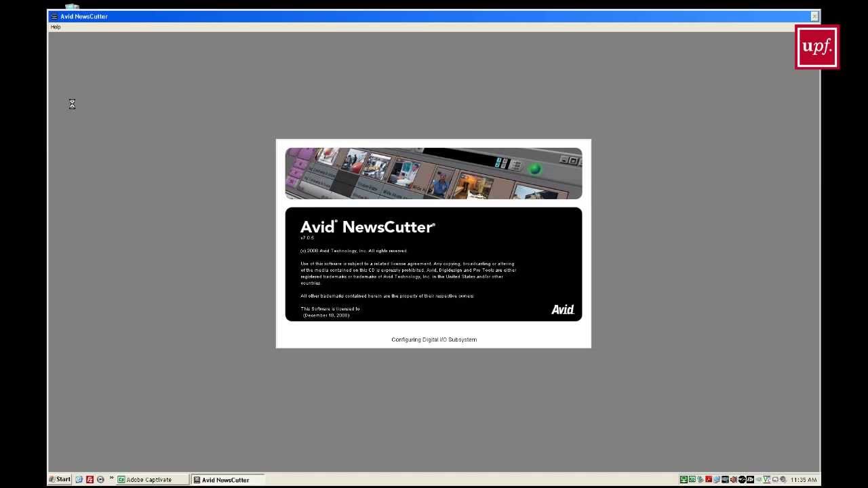Open the Windows Start menu
Image resolution: width=868 pixels, height=488 pixels.
pyautogui.click(x=60, y=479)
